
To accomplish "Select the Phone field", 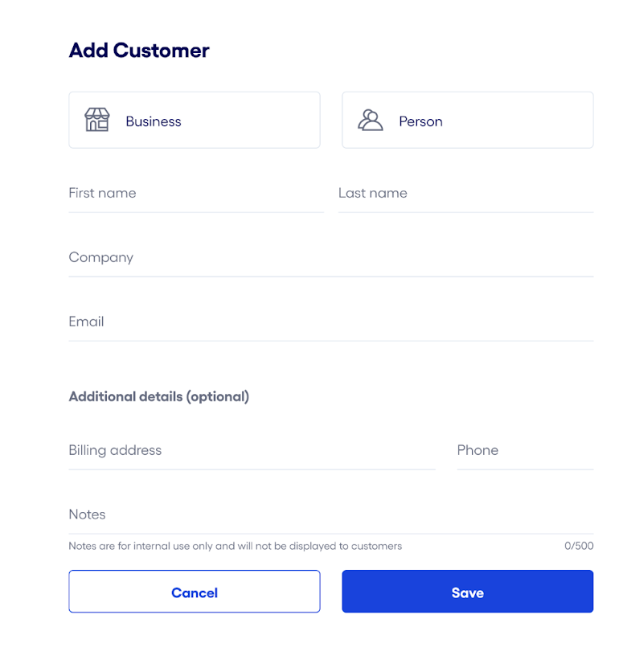I will point(524,451).
